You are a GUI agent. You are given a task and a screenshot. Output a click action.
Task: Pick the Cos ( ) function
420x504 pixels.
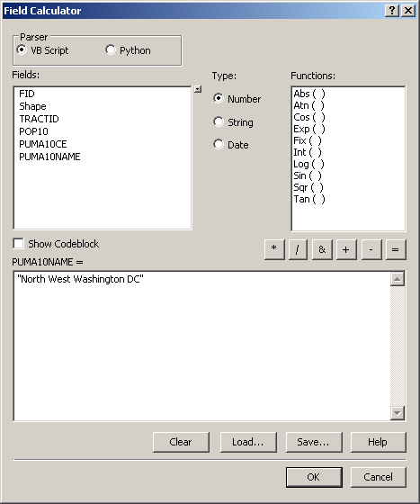[308, 117]
